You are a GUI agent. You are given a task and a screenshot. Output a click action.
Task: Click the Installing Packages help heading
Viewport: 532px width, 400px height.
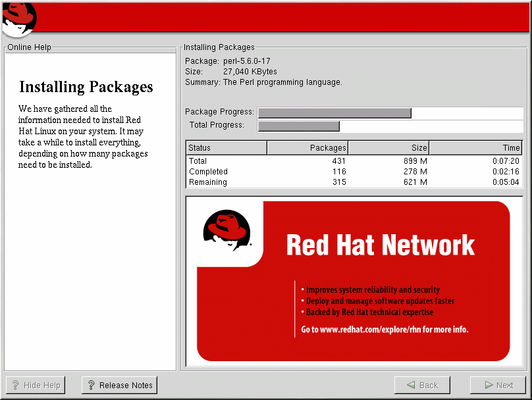point(86,87)
